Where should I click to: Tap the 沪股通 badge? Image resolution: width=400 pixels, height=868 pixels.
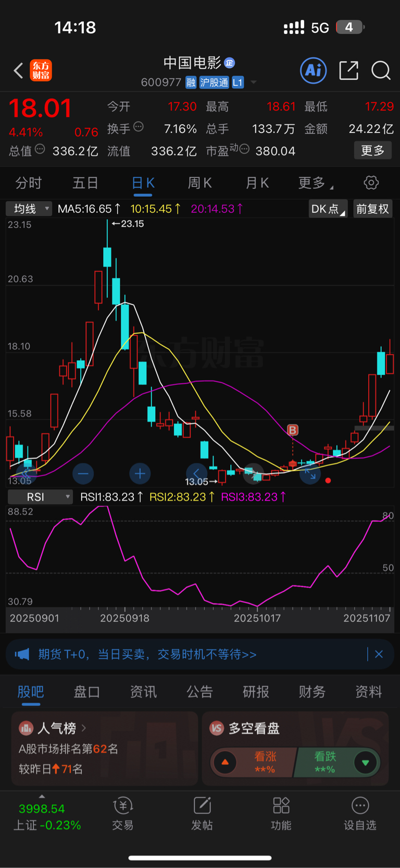pyautogui.click(x=214, y=82)
